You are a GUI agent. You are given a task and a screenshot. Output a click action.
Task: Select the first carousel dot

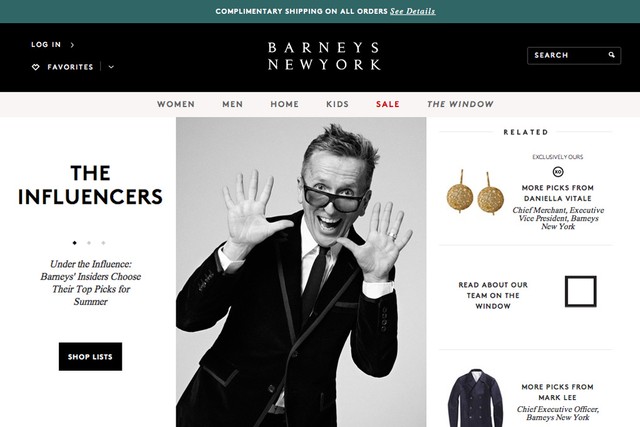pos(74,243)
